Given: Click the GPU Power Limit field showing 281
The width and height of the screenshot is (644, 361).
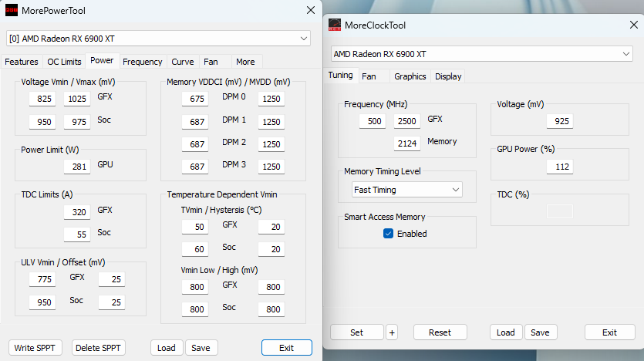Looking at the screenshot, I should tap(77, 167).
